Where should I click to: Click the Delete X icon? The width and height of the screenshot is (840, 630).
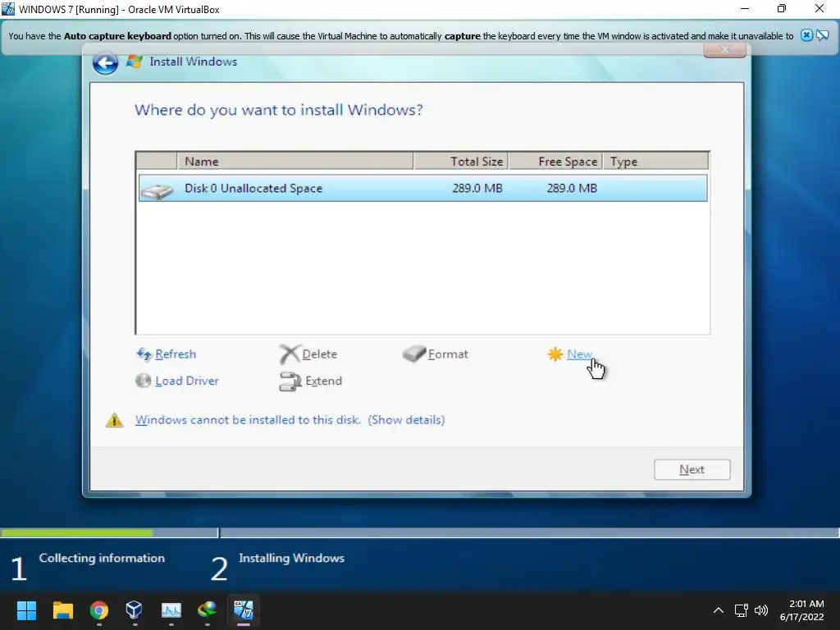pos(289,354)
